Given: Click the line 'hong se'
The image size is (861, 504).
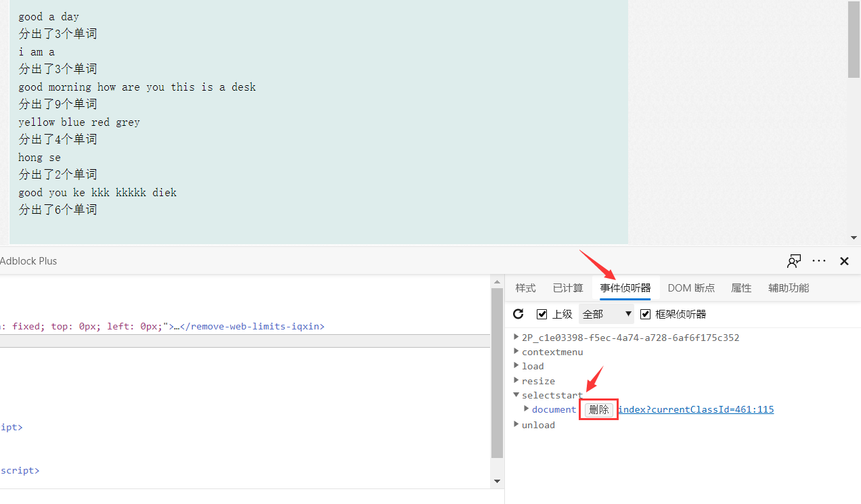Looking at the screenshot, I should point(39,157).
